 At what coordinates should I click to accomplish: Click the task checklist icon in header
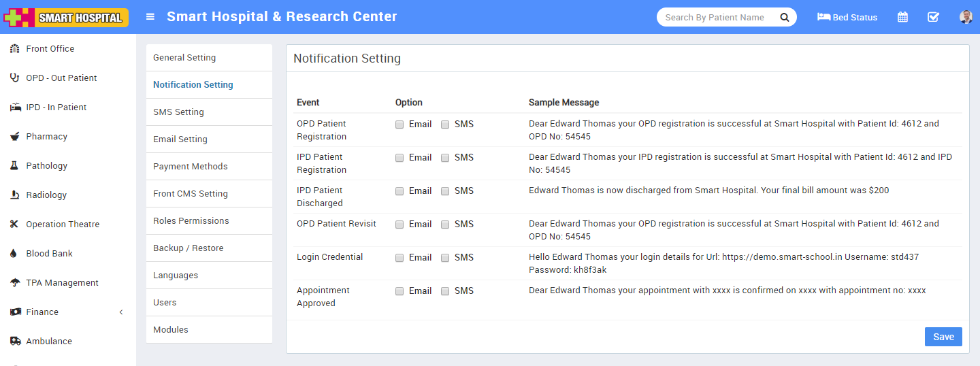point(933,17)
